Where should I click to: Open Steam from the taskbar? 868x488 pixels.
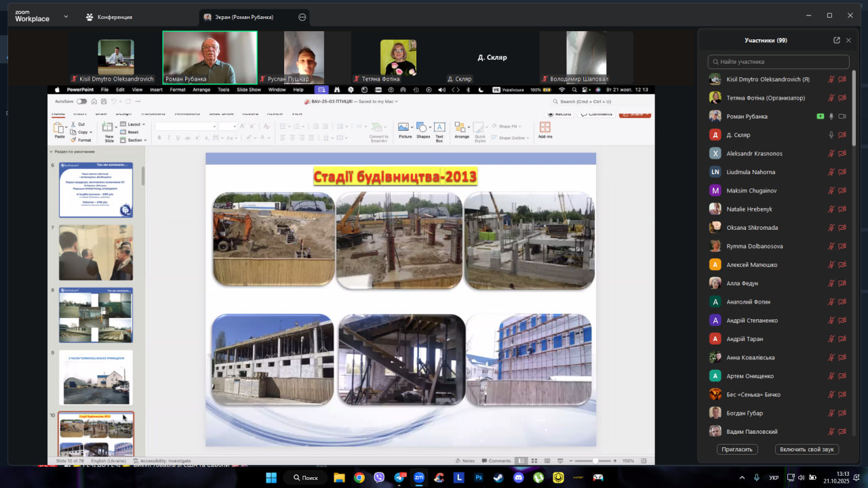(x=498, y=478)
